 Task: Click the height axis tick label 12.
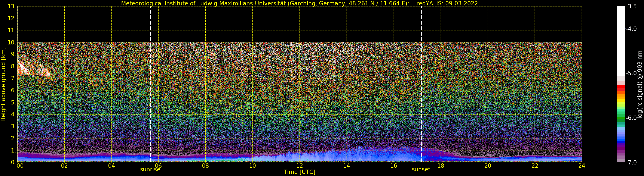(x=12, y=18)
